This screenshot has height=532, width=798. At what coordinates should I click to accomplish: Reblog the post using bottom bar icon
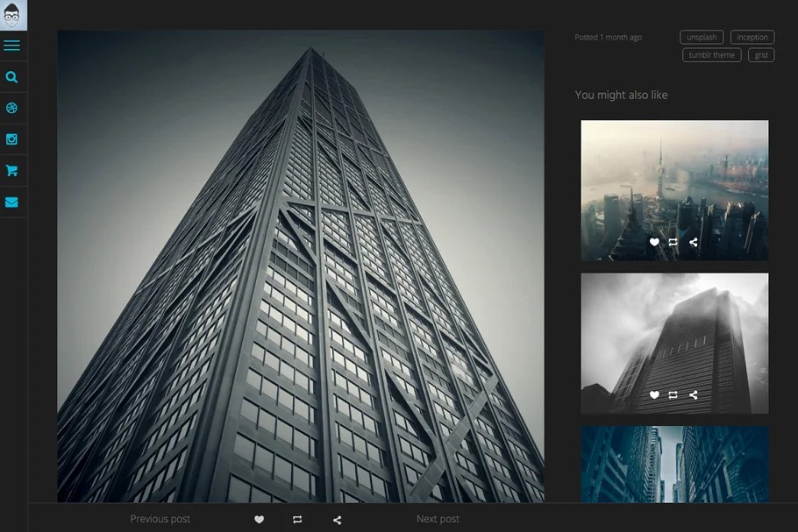(297, 520)
